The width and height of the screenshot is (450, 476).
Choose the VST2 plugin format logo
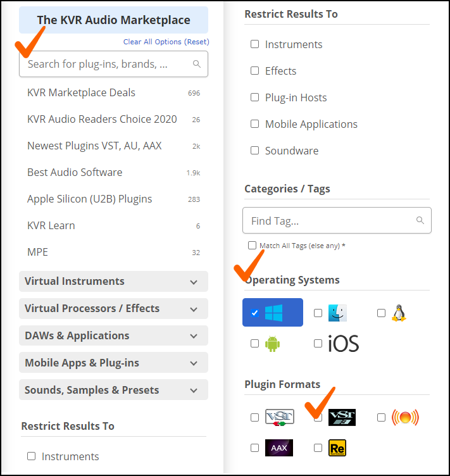pos(280,417)
